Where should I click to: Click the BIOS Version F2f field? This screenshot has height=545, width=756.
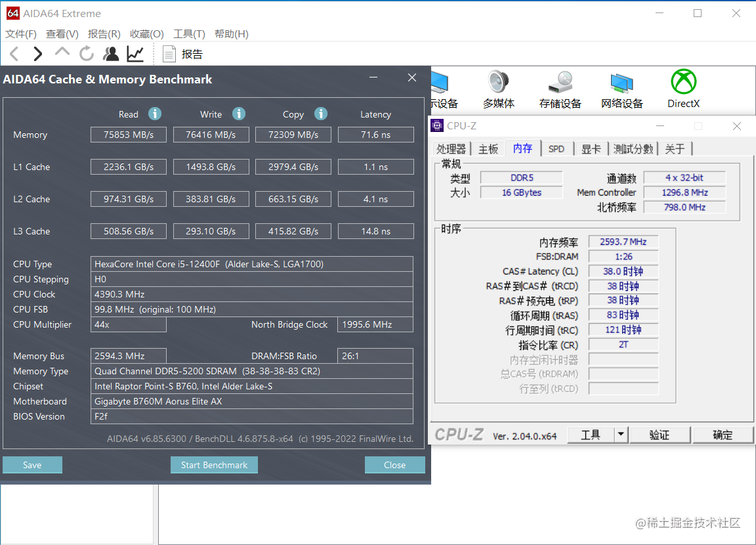tap(252, 416)
